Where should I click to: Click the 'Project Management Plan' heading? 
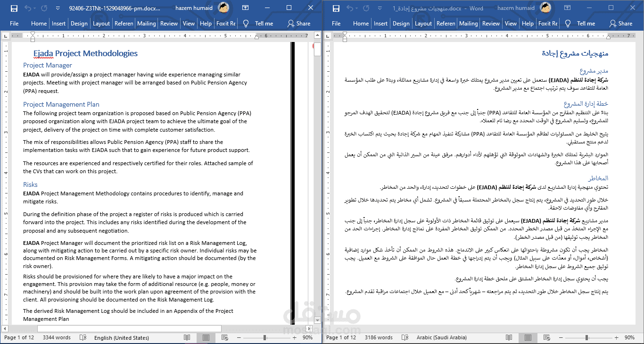click(x=61, y=104)
